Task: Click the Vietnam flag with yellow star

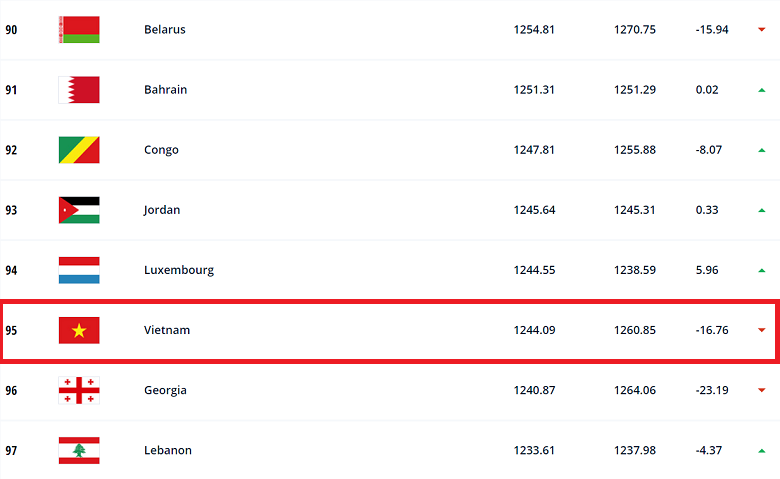Action: coord(79,330)
